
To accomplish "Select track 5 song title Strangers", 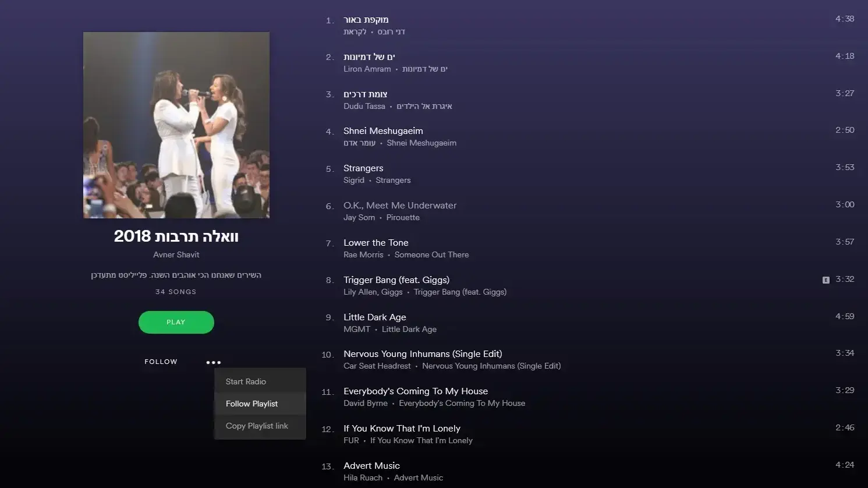I will 363,168.
